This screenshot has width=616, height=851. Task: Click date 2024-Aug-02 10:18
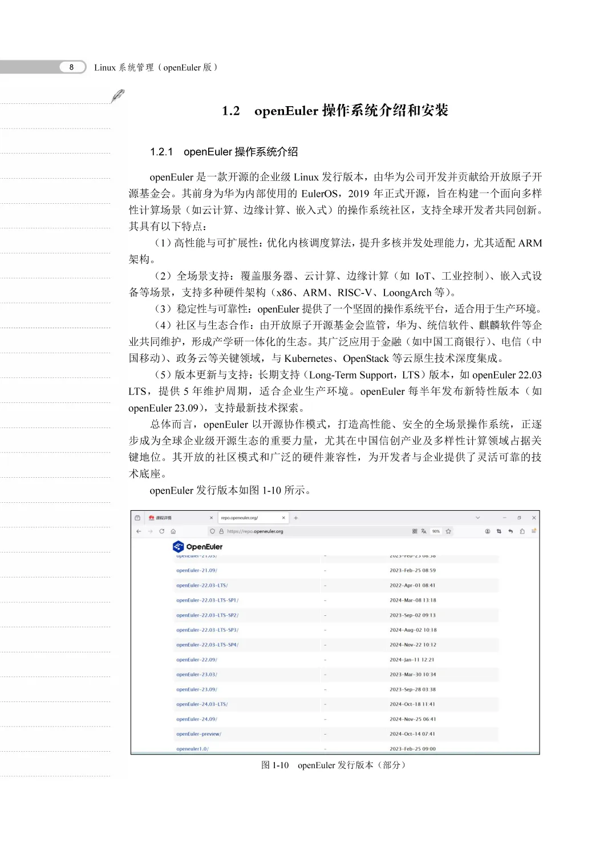413,630
